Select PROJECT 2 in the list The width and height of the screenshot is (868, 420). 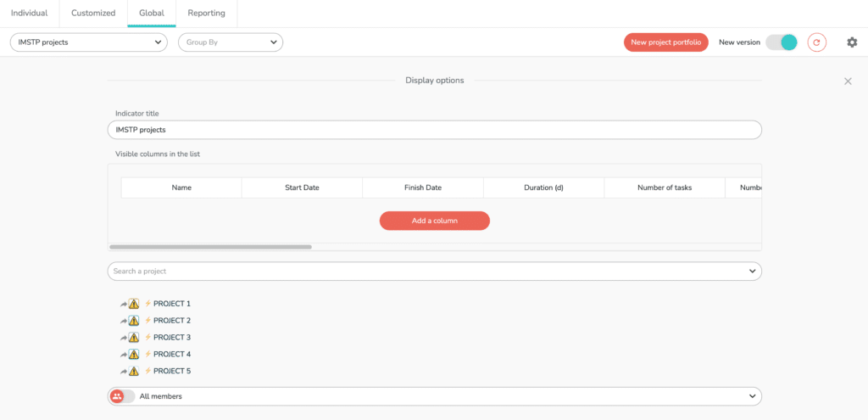[172, 320]
